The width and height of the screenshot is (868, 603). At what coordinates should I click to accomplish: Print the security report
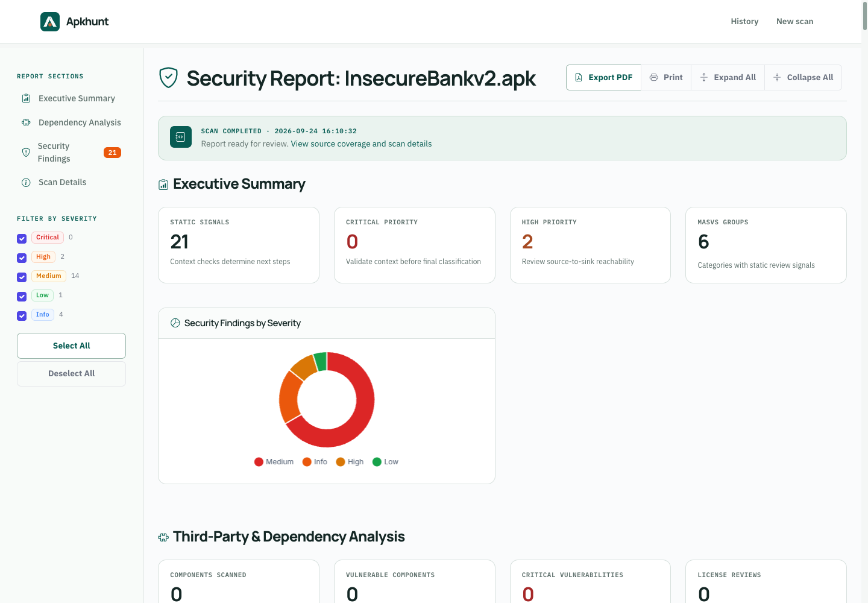click(666, 77)
